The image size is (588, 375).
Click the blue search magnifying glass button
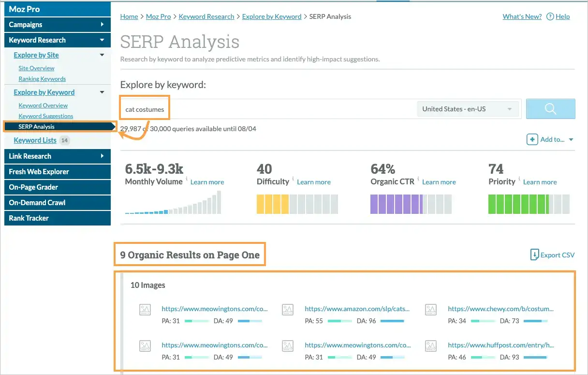click(550, 108)
